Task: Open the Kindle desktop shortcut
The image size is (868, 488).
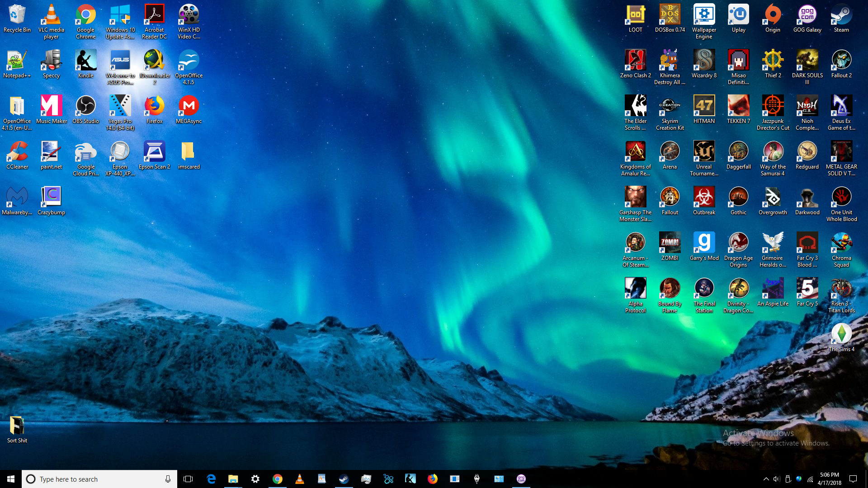Action: click(86, 65)
